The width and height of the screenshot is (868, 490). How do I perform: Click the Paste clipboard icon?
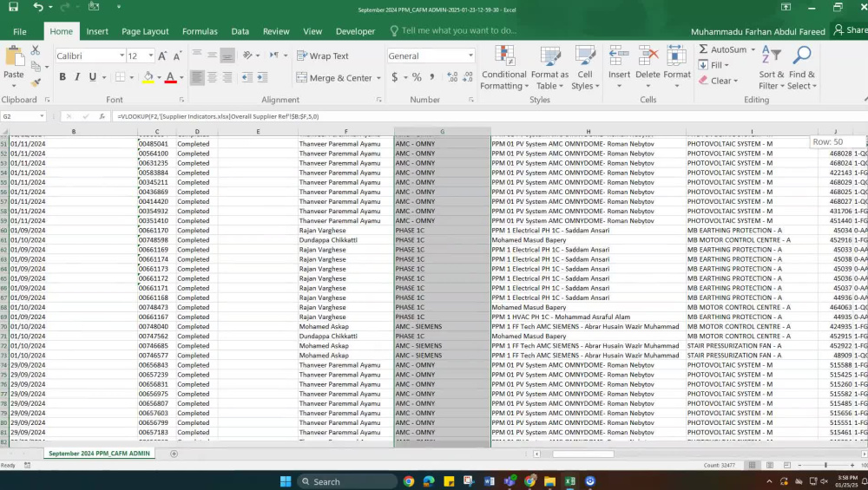pos(14,57)
